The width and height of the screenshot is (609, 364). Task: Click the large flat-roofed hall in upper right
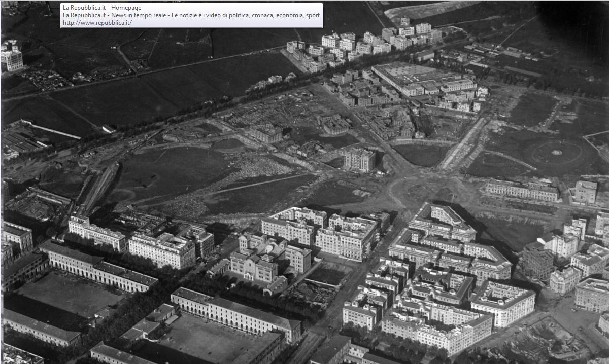pyautogui.click(x=406, y=76)
